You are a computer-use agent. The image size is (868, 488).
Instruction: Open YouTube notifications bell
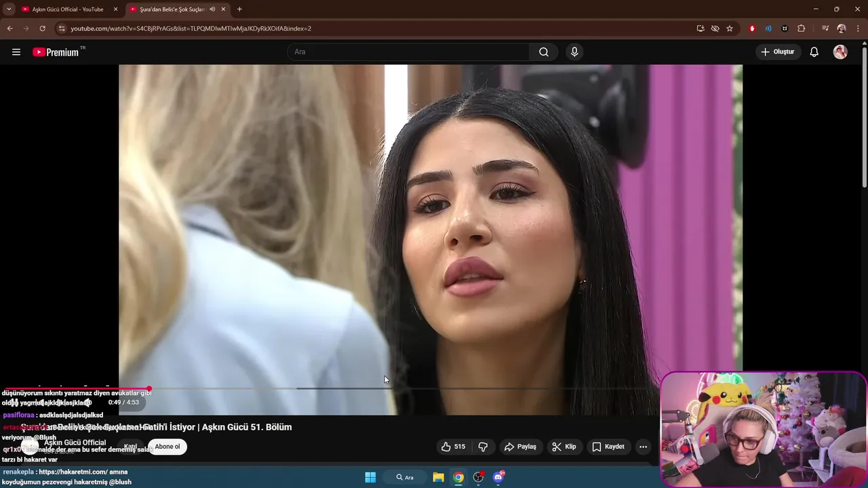(814, 52)
